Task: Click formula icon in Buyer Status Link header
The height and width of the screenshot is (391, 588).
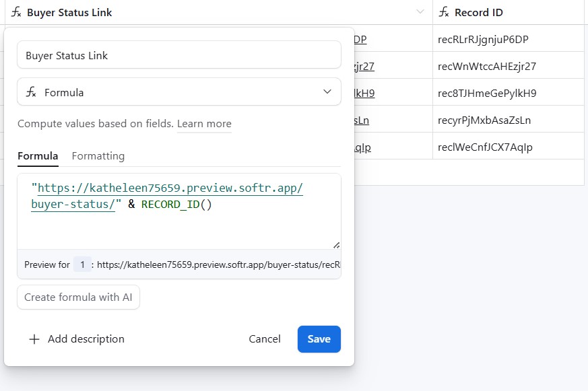Action: tap(16, 12)
